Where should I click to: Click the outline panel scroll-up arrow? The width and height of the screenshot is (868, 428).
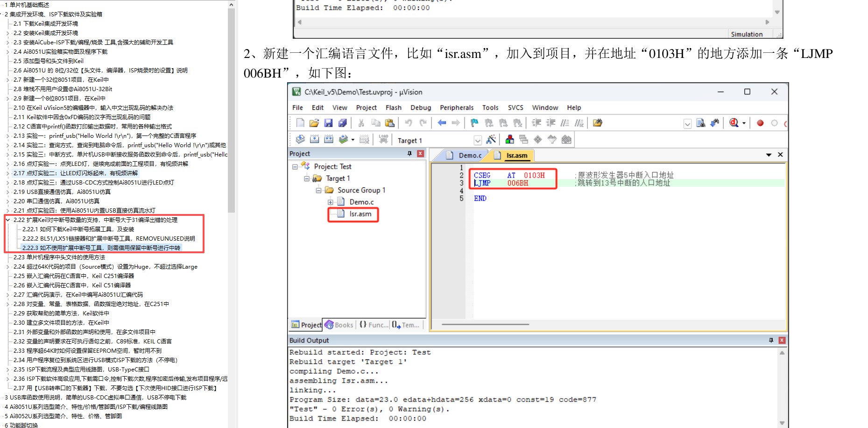[x=231, y=4]
